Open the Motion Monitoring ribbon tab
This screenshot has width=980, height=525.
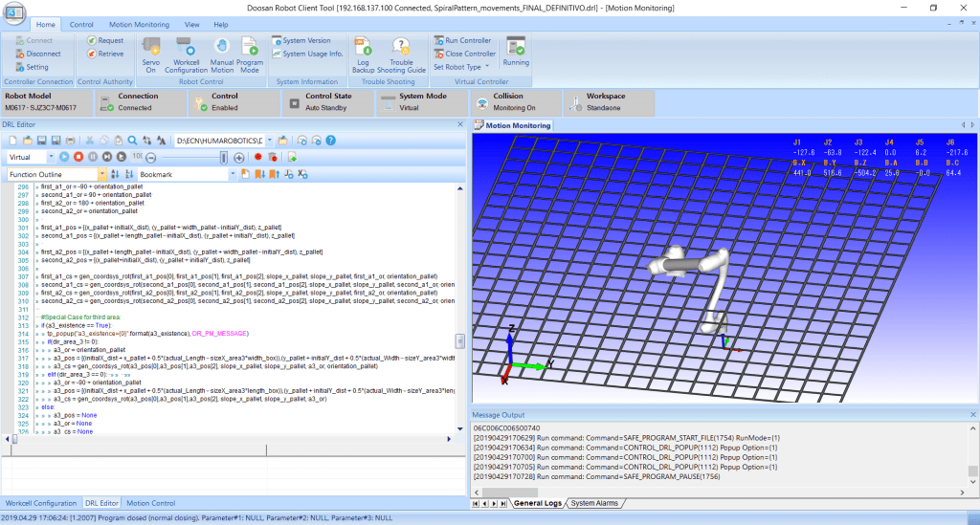139,24
